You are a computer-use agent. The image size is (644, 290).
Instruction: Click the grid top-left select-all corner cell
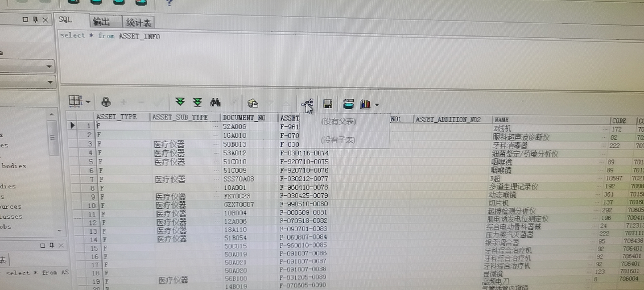click(x=71, y=116)
